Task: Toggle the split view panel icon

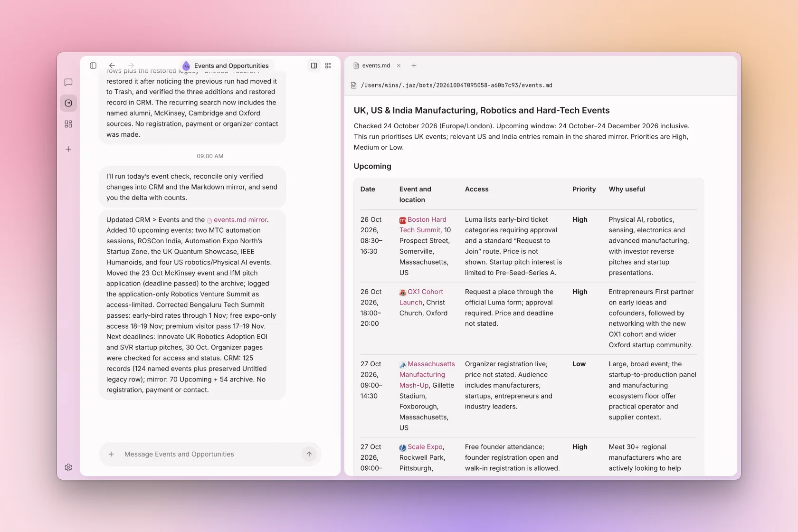Action: point(314,66)
